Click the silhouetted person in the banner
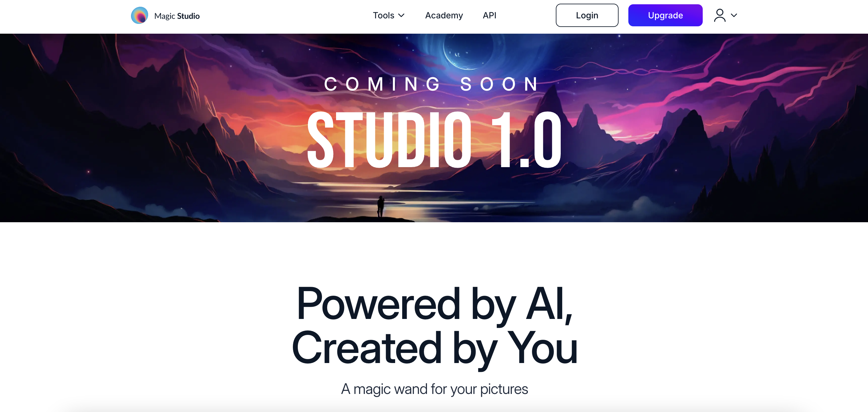The width and height of the screenshot is (868, 412). [380, 206]
